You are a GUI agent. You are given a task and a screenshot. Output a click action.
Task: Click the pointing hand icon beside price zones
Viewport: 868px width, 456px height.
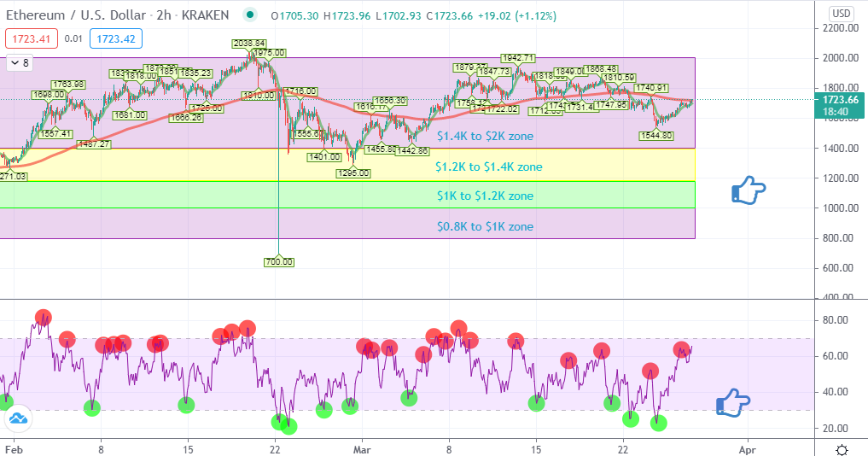coord(749,190)
